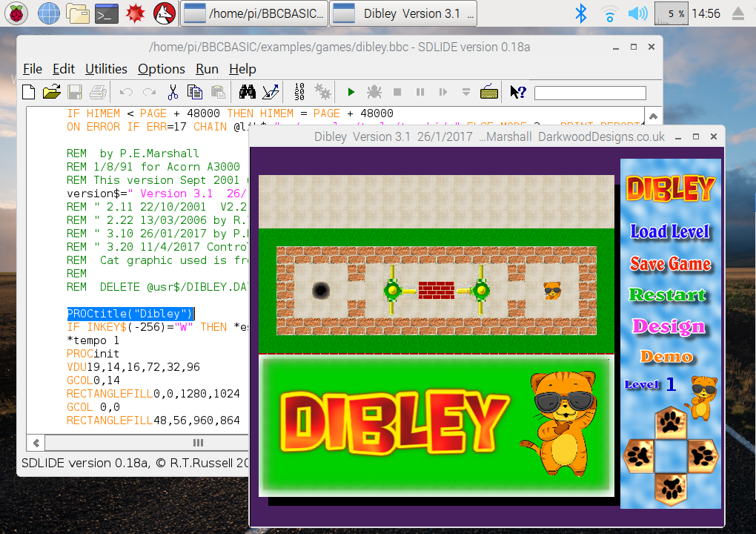Click the toolbar text input box

pyautogui.click(x=589, y=93)
